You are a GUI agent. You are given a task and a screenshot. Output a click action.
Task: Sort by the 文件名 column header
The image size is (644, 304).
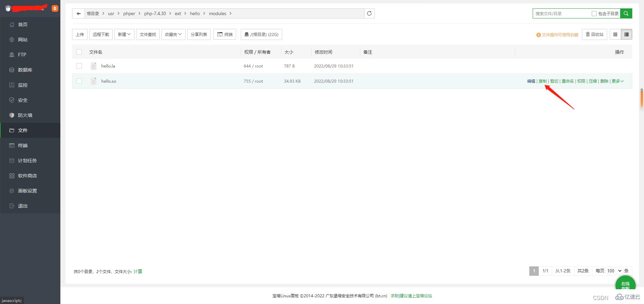[96, 52]
